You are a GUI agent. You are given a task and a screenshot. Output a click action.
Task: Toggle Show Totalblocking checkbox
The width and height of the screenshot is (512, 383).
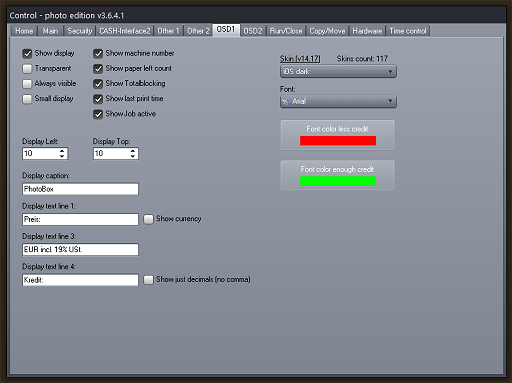[98, 84]
